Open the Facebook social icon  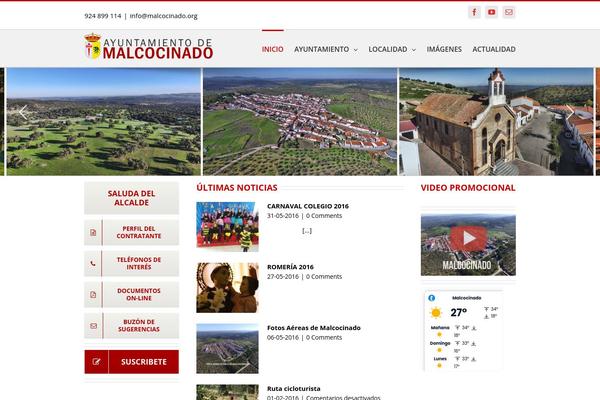point(474,12)
